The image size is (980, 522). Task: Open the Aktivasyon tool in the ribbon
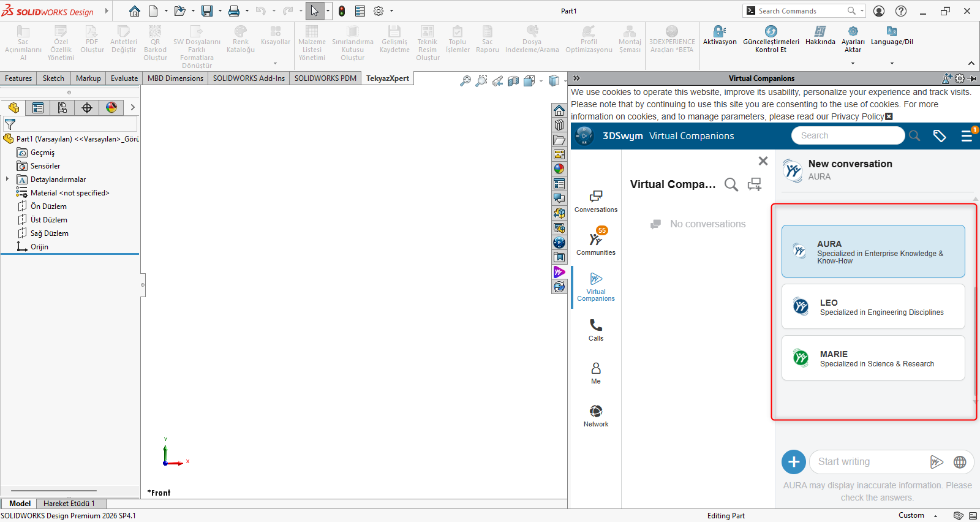tap(720, 36)
